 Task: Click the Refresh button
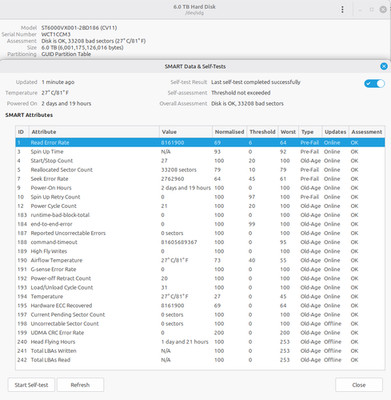(80, 385)
